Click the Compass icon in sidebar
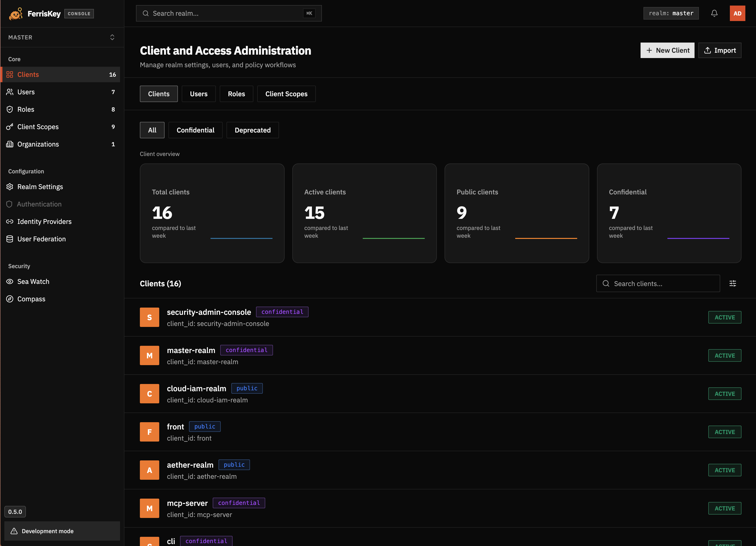Viewport: 756px width, 546px height. [10, 299]
